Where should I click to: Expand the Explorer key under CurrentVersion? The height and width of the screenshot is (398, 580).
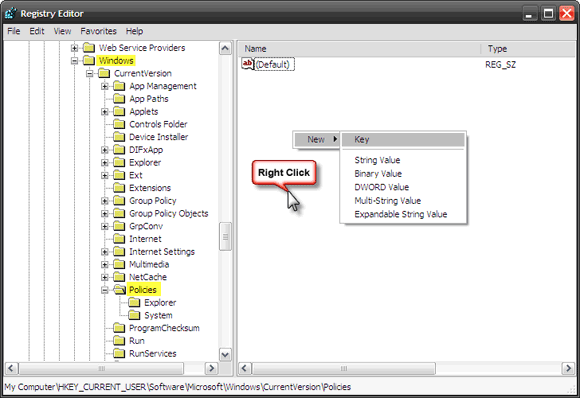(x=105, y=163)
